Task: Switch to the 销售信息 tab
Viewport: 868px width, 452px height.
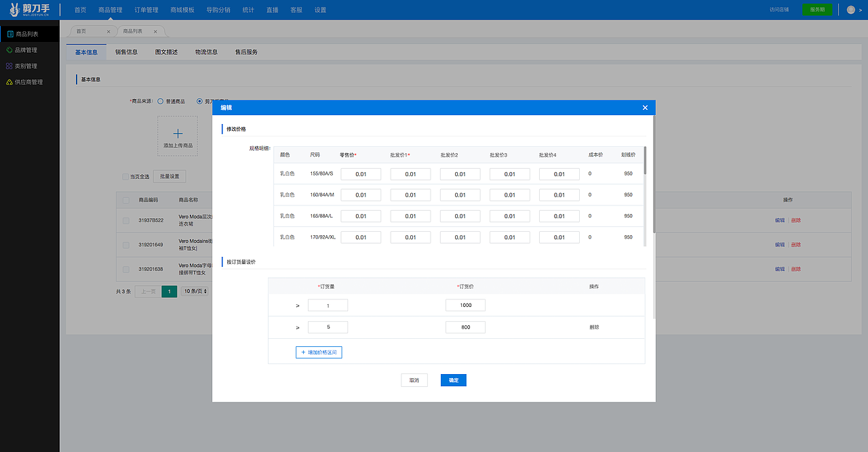Action: pos(126,52)
